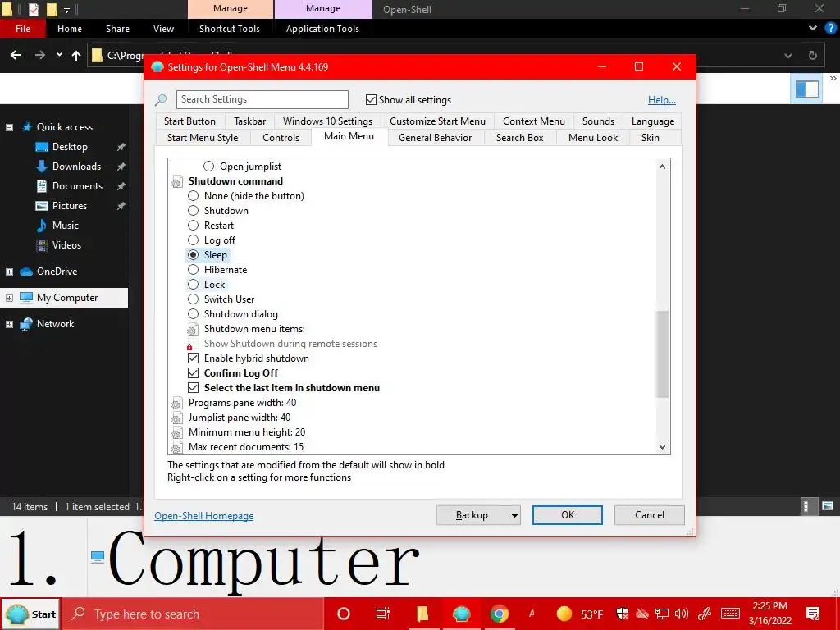Switch Explorer to details view icon
Viewport: 840px width, 630px height.
click(806, 505)
